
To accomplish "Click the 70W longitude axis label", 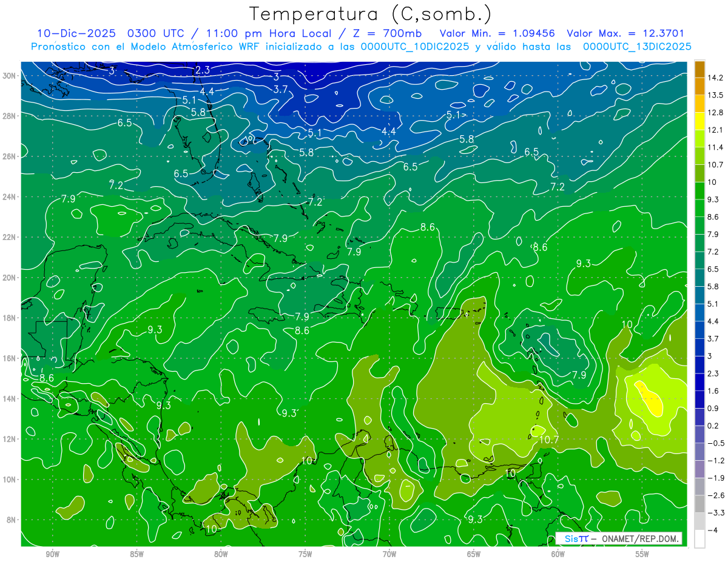I will tap(389, 554).
